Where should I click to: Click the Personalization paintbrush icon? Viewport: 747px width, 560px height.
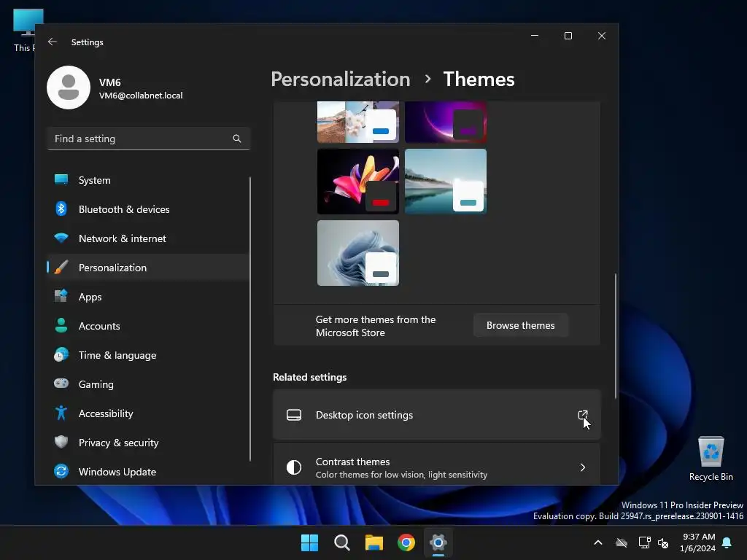point(61,267)
